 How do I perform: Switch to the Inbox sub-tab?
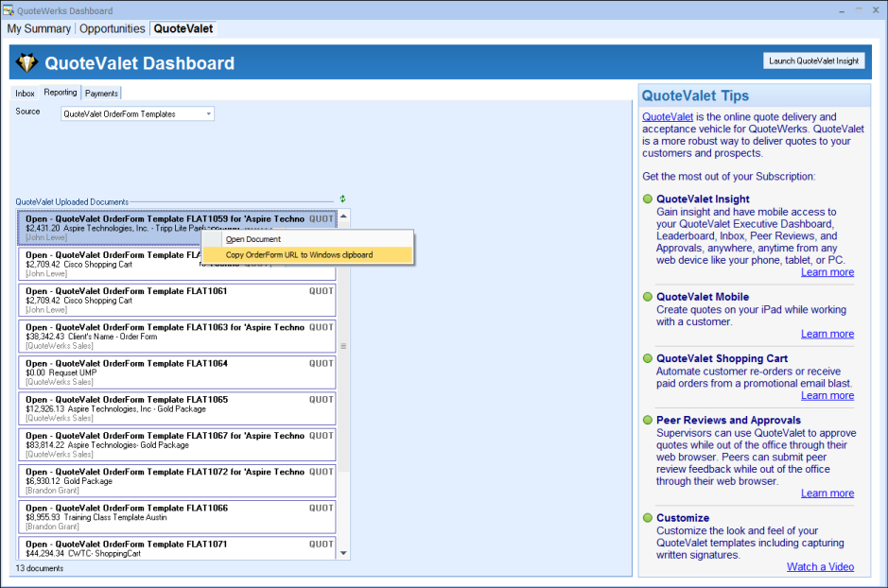pos(26,94)
